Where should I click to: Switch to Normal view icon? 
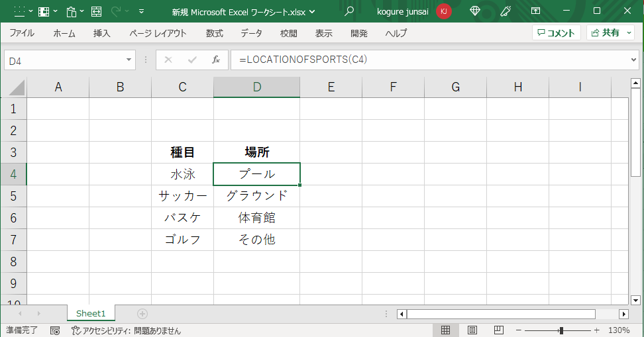point(446,330)
